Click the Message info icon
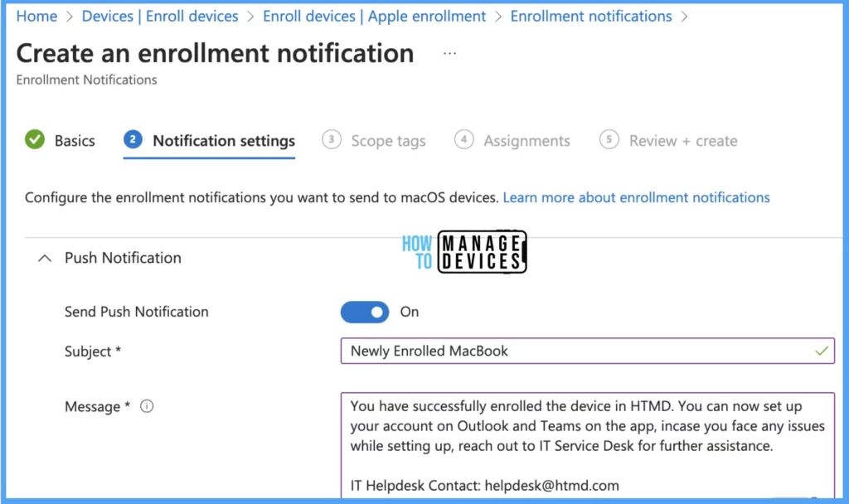849x504 pixels. point(147,406)
